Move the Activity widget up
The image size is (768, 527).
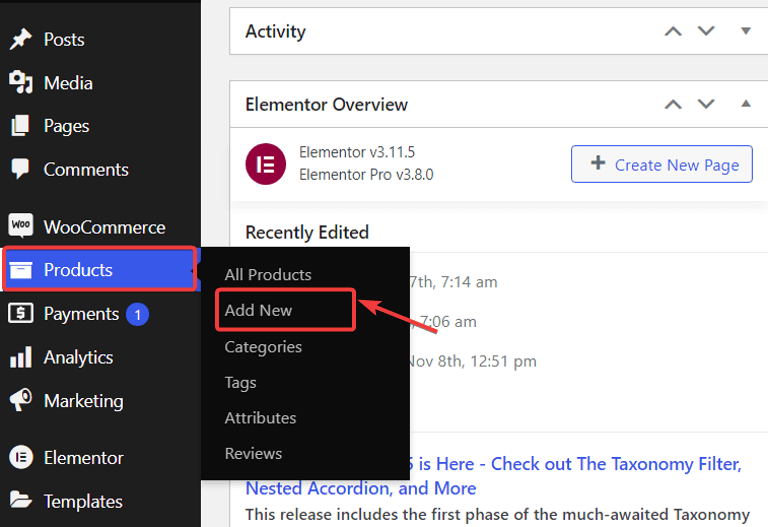coord(673,31)
